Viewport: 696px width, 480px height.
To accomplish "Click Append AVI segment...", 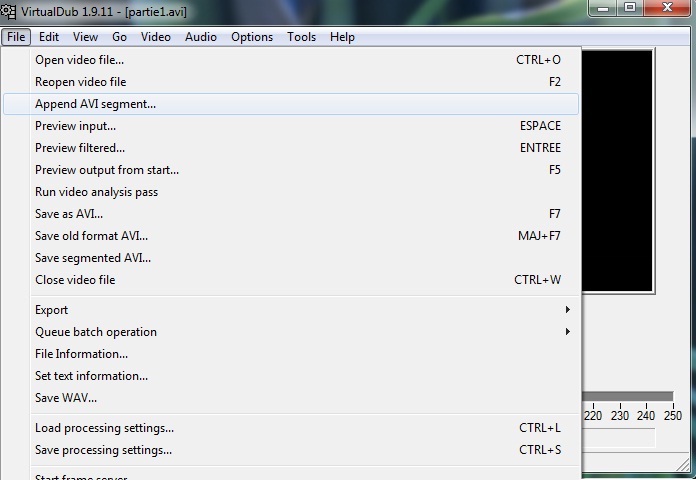I will coord(291,104).
